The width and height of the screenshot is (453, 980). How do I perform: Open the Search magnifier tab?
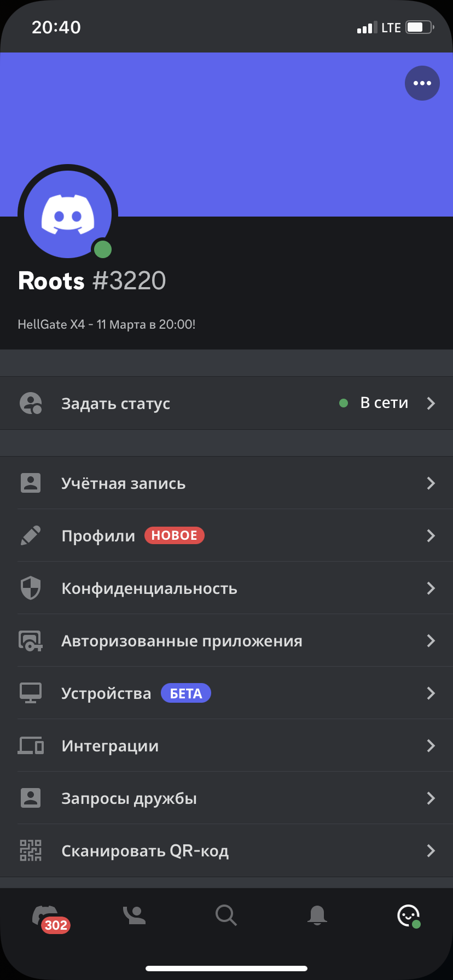(226, 915)
